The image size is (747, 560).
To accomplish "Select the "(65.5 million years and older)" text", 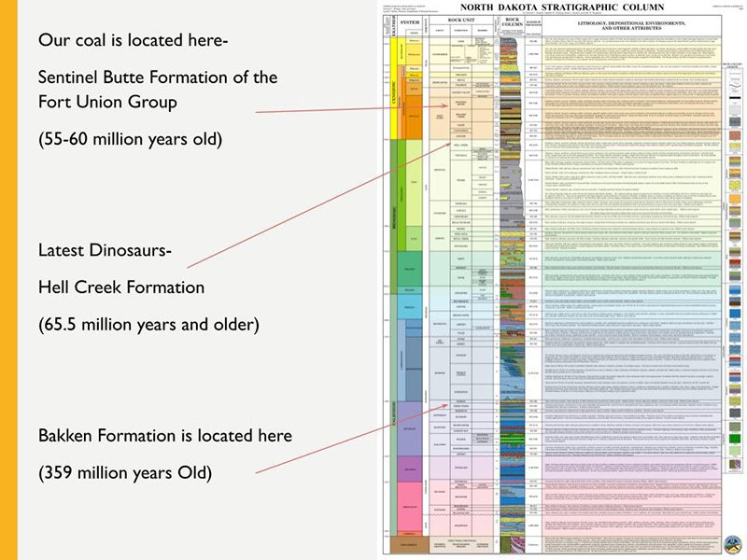I will point(149,325).
